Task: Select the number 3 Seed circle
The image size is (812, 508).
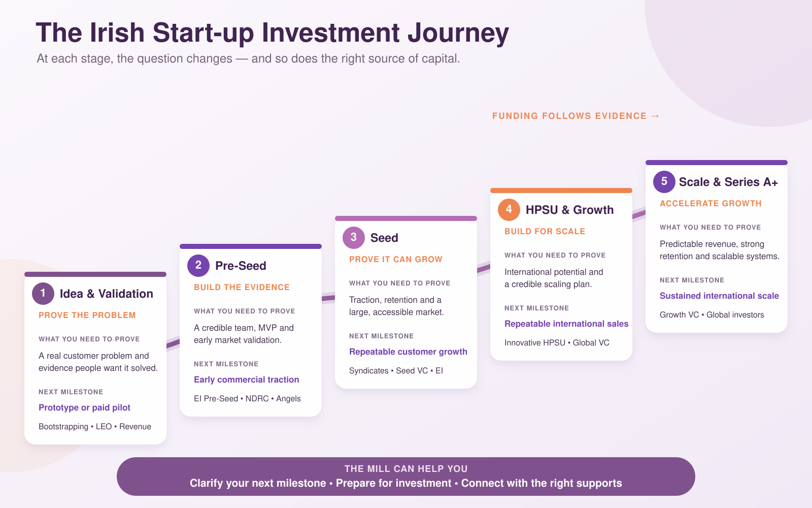Action: pyautogui.click(x=354, y=238)
